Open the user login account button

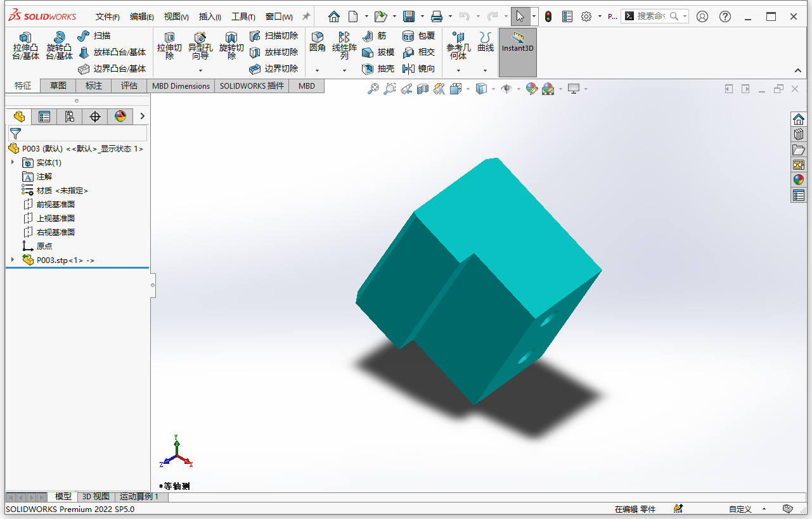702,16
